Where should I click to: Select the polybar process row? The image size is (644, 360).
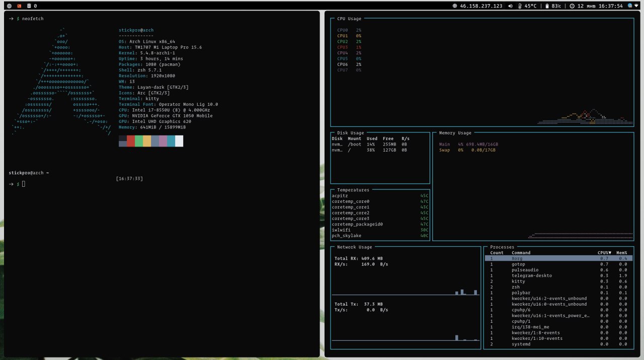(558, 293)
